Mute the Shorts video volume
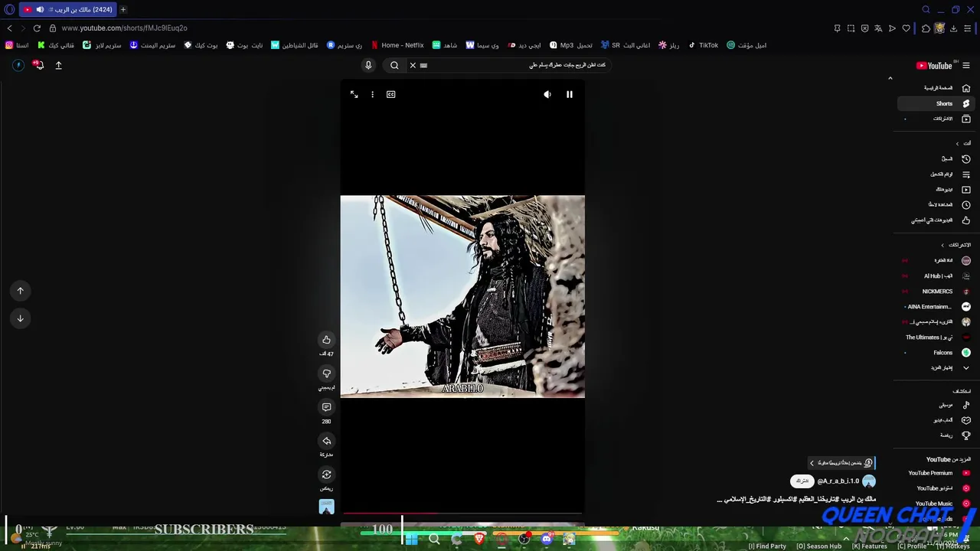 point(547,94)
